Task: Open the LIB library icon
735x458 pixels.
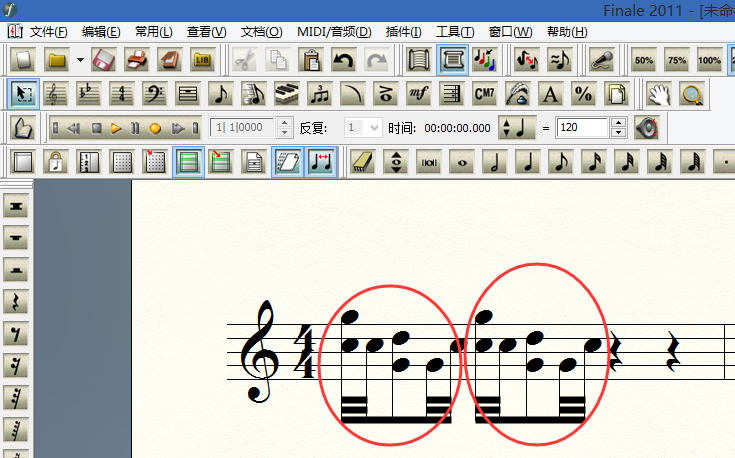Action: tap(202, 60)
